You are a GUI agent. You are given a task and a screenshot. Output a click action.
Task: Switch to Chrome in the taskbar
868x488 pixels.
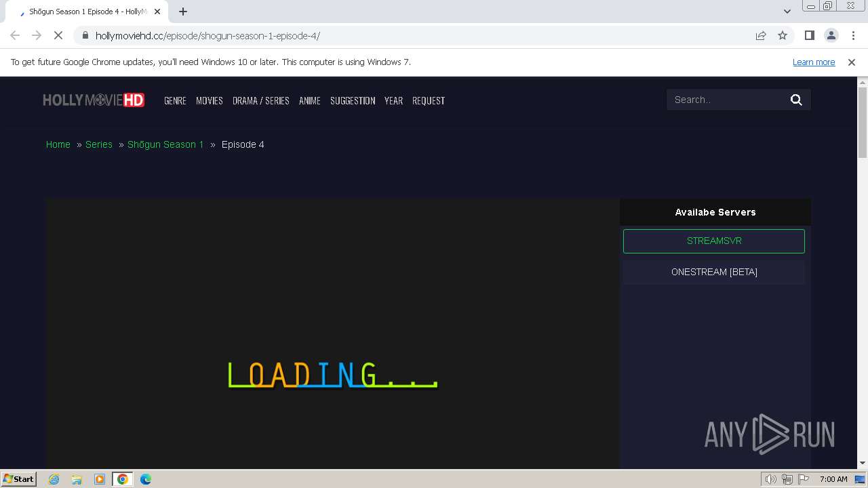pyautogui.click(x=123, y=479)
